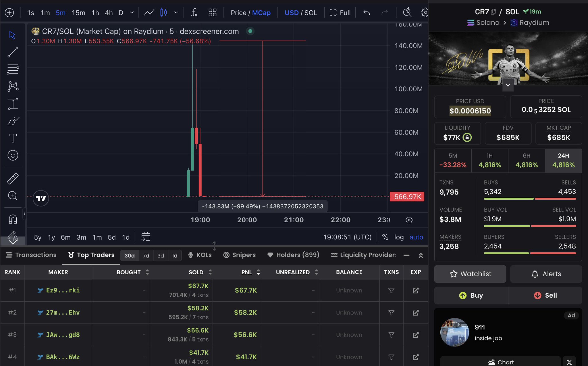Select the text annotation tool
The image size is (588, 366).
[x=13, y=138]
